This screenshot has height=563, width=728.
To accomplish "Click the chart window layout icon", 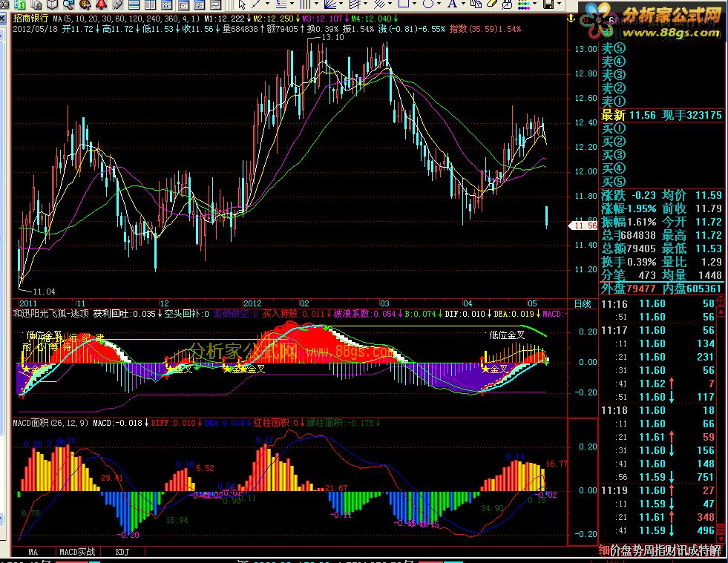I will [x=167, y=4].
